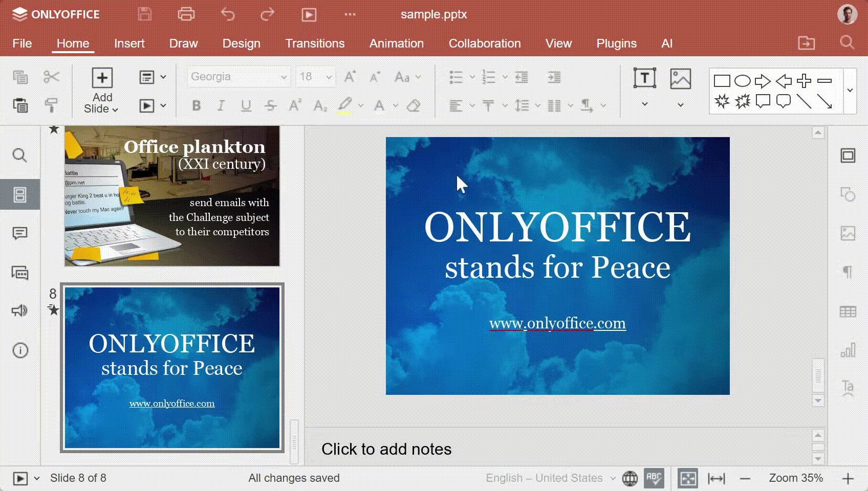Viewport: 868px width, 491px height.
Task: Open slide settings in right sidebar
Action: click(x=848, y=155)
